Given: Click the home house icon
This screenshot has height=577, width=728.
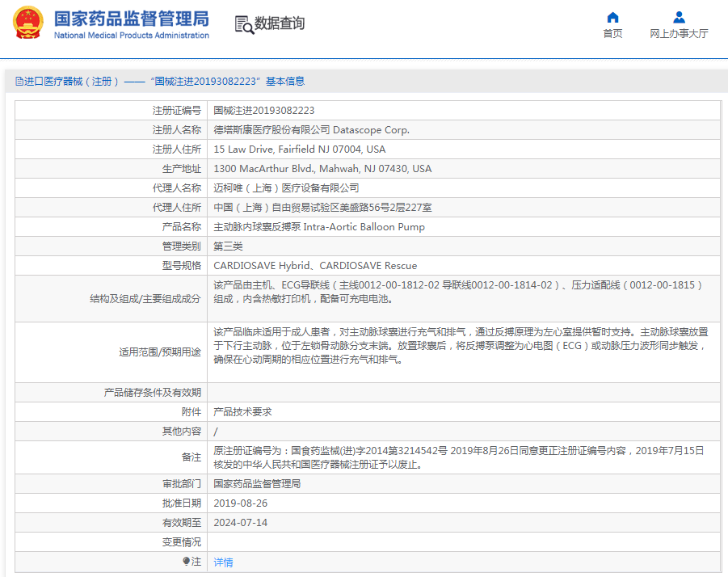Looking at the screenshot, I should coord(612,17).
